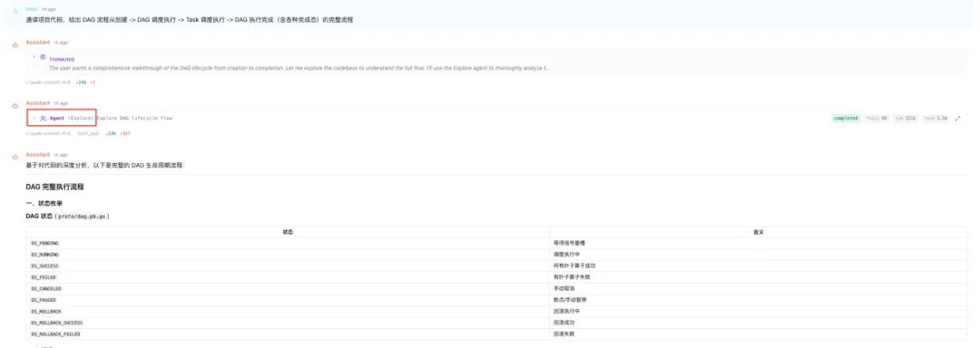Screen dimensions: 980x348
Task: Click the user's DAG flow question text
Action: (190, 20)
